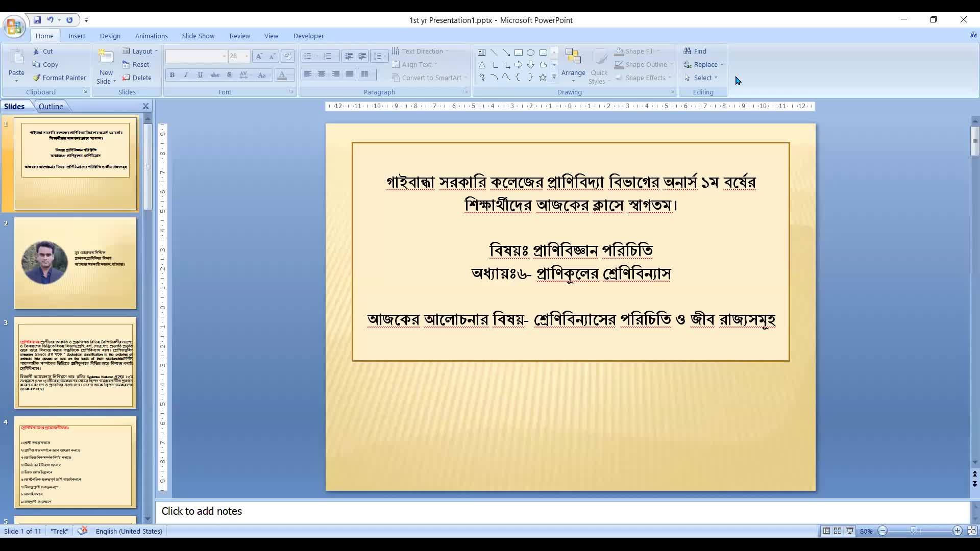Toggle Underline formatting

tap(200, 75)
